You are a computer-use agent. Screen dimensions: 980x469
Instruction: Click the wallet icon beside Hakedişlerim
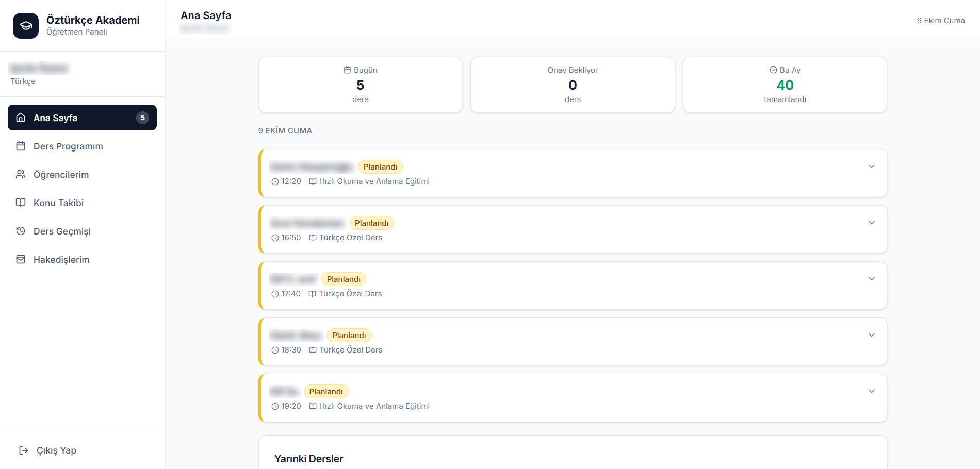click(x=21, y=259)
